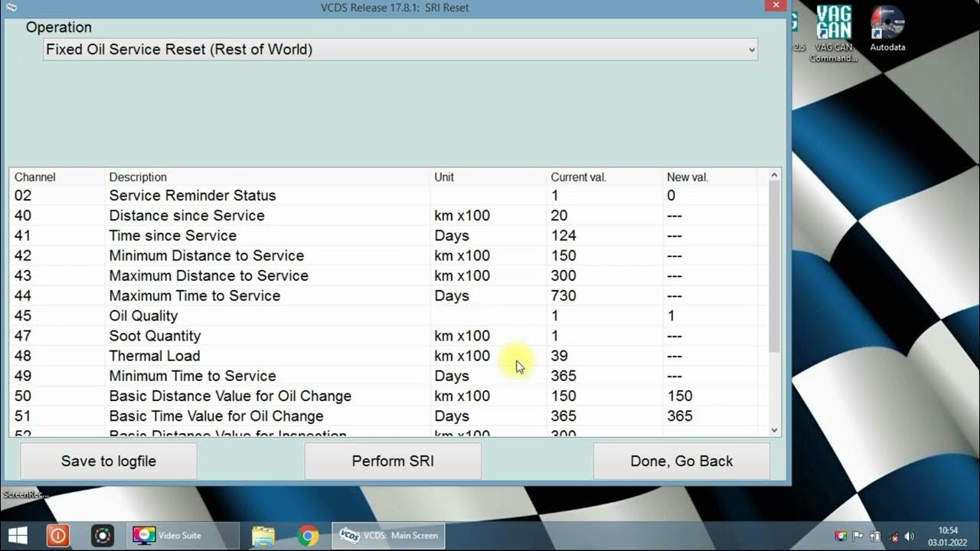Click Done, Go Back button
The width and height of the screenshot is (980, 551).
pos(681,461)
